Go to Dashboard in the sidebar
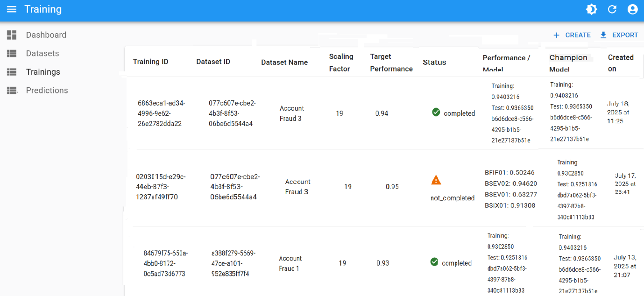644x296 pixels. coord(46,35)
